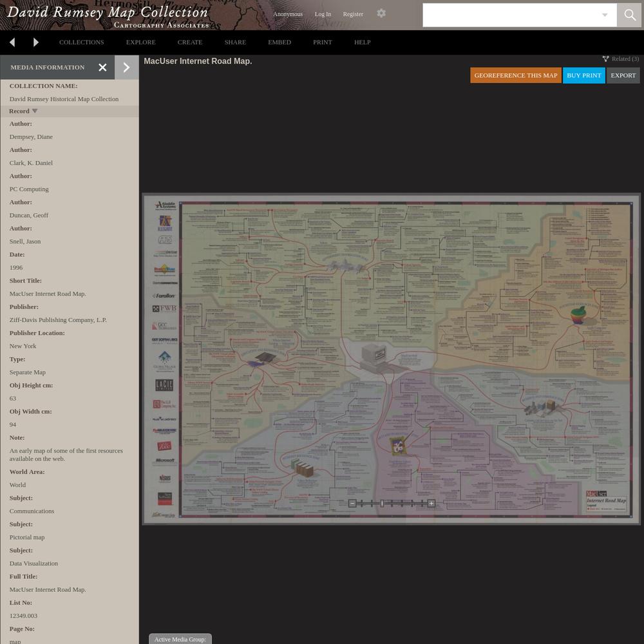Adjust the map zoom slider handle
The image size is (644, 644).
[382, 503]
